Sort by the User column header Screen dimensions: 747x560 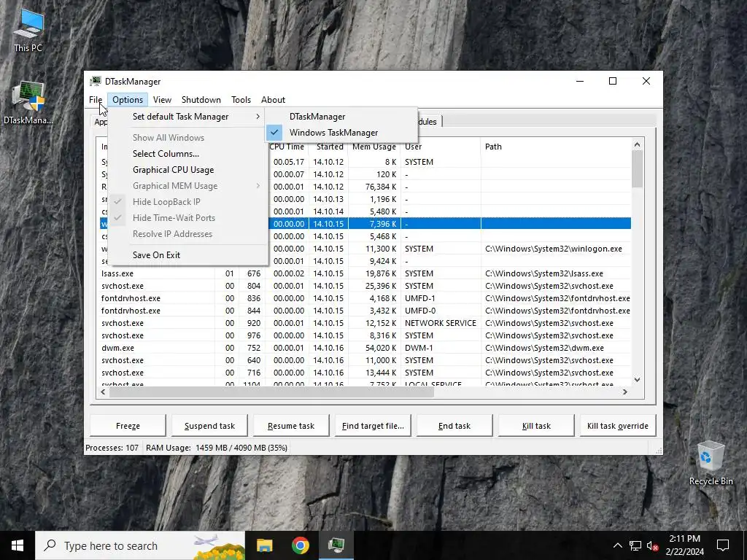[441, 147]
